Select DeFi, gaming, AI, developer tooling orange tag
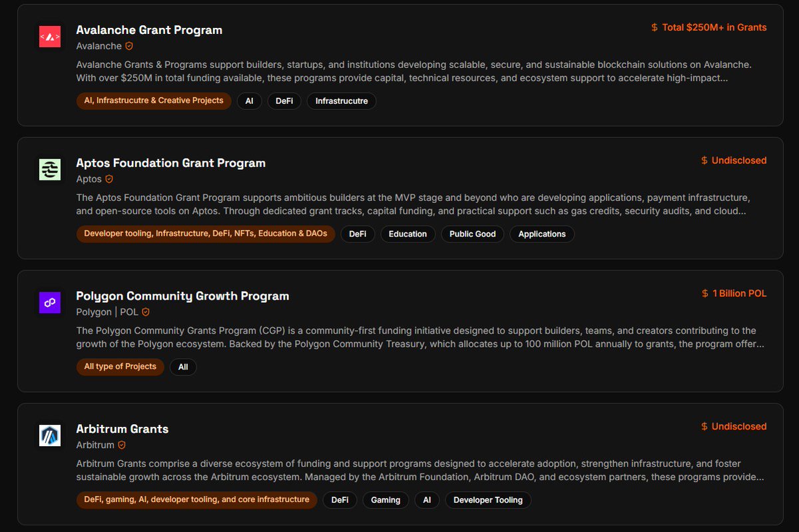Image resolution: width=799 pixels, height=532 pixels. tap(197, 499)
